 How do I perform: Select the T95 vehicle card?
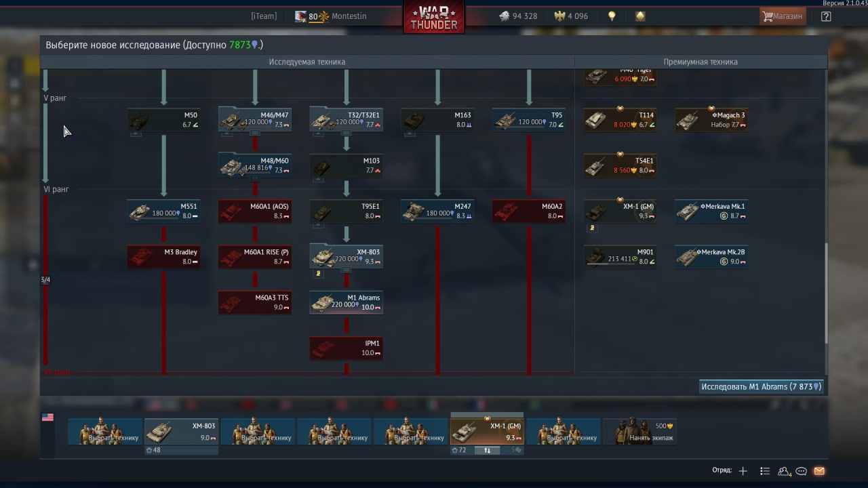[529, 120]
